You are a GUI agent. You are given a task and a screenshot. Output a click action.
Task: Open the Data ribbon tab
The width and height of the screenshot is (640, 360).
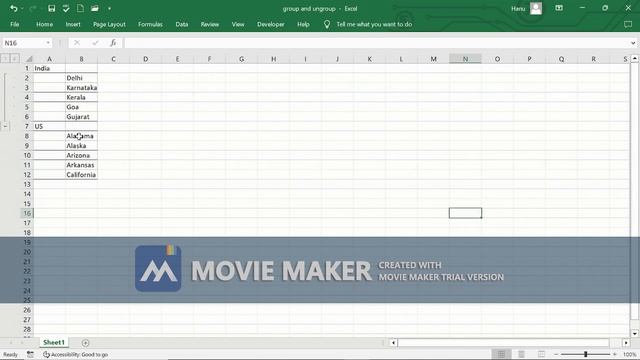[x=182, y=24]
